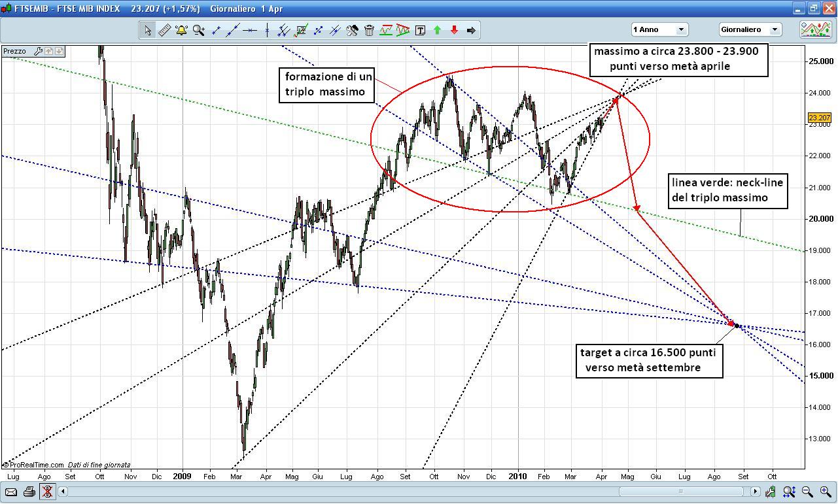Click the envelope email icon
This screenshot has width=838, height=504.
click(11, 492)
